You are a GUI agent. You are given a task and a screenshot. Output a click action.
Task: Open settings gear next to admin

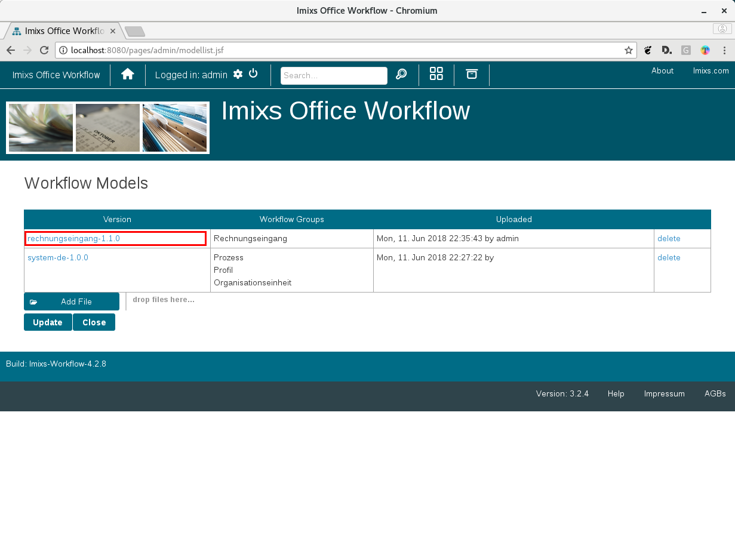238,74
